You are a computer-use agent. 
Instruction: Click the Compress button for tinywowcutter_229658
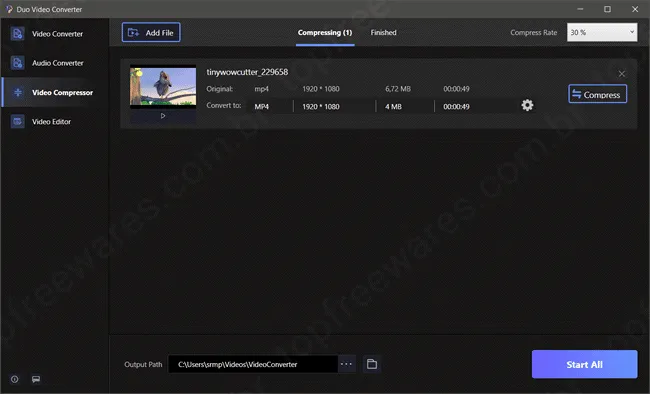(x=597, y=94)
